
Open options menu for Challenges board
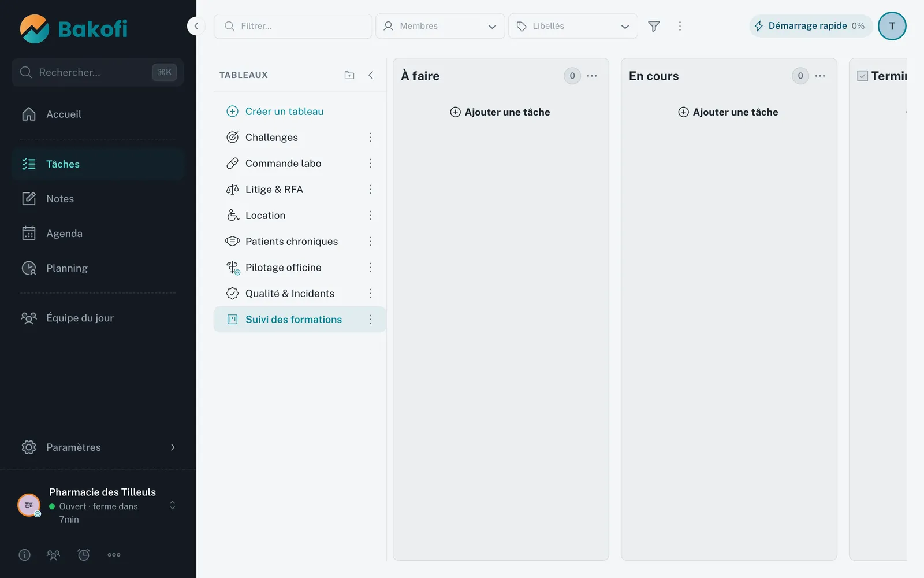coord(370,138)
